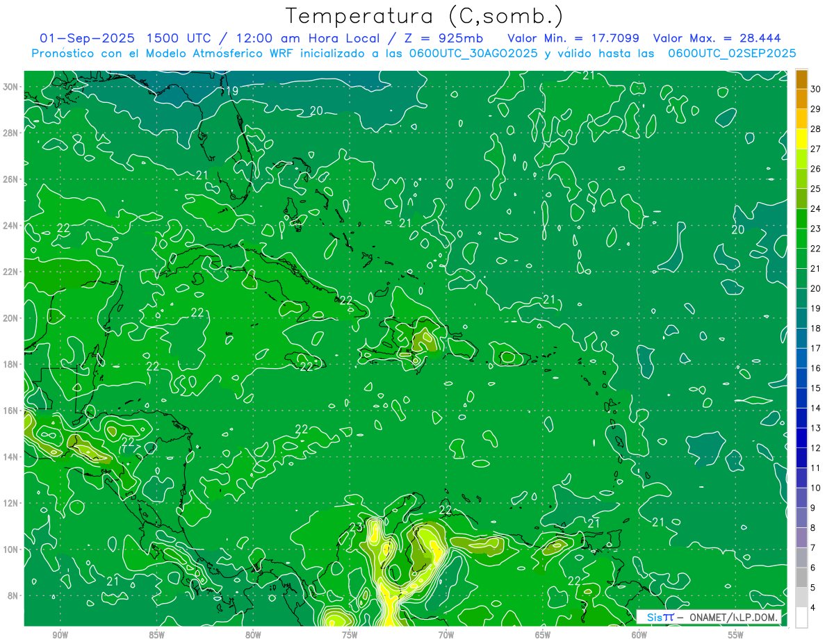Click the color scale label 4

[x=814, y=608]
